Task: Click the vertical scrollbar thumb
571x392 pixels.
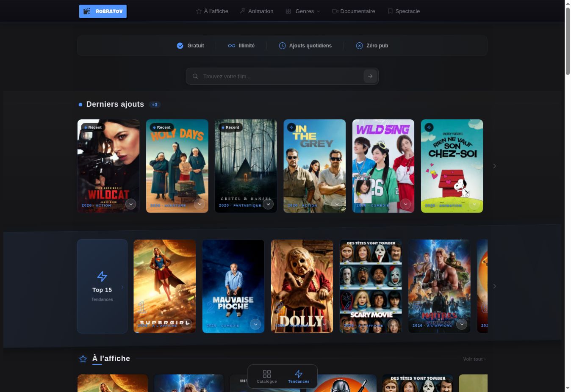Action: (568, 41)
